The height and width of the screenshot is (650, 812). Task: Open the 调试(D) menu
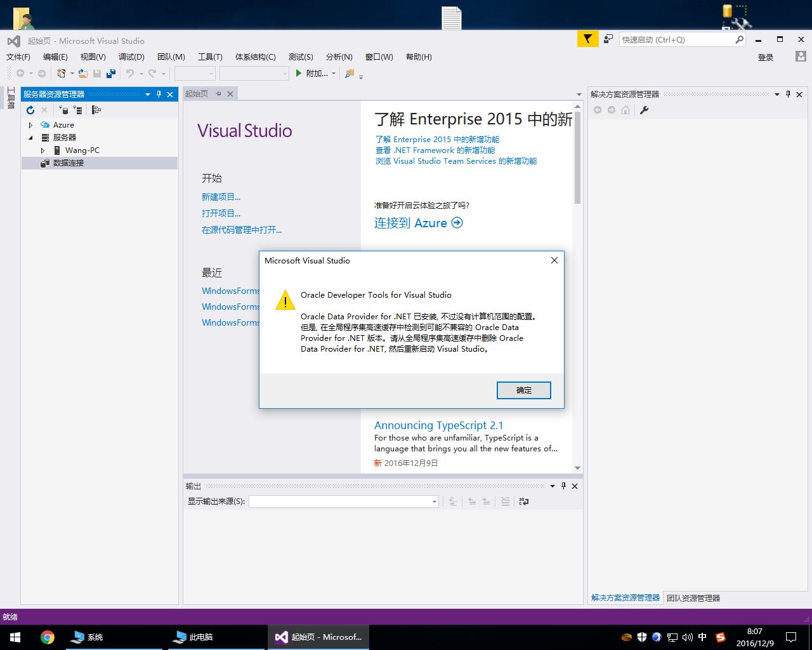[x=131, y=56]
